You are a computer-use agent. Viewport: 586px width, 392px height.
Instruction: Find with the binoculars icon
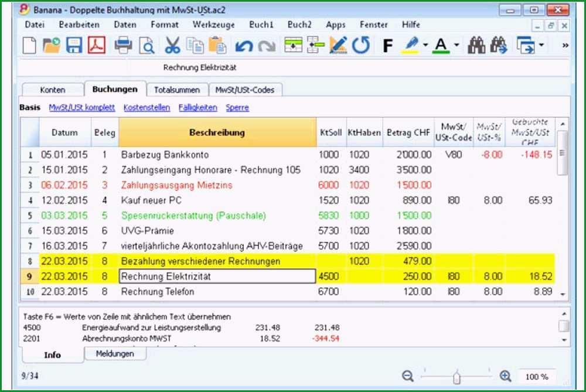point(476,45)
